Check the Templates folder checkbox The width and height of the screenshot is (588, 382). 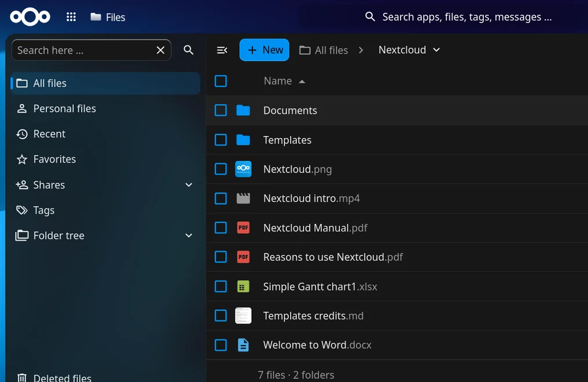click(221, 140)
